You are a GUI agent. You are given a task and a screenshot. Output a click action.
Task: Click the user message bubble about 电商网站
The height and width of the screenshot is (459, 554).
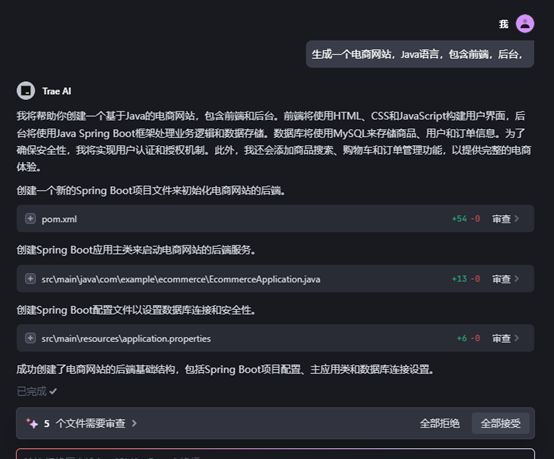pyautogui.click(x=420, y=54)
